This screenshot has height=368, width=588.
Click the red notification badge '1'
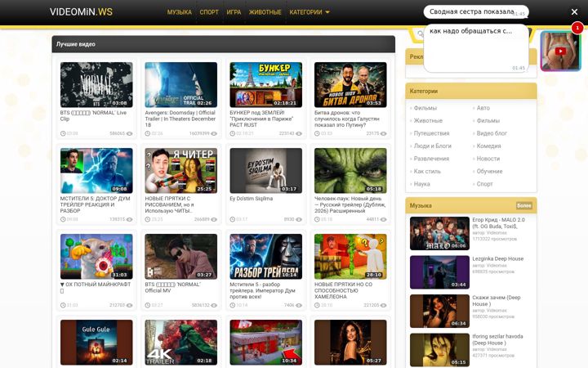577,28
